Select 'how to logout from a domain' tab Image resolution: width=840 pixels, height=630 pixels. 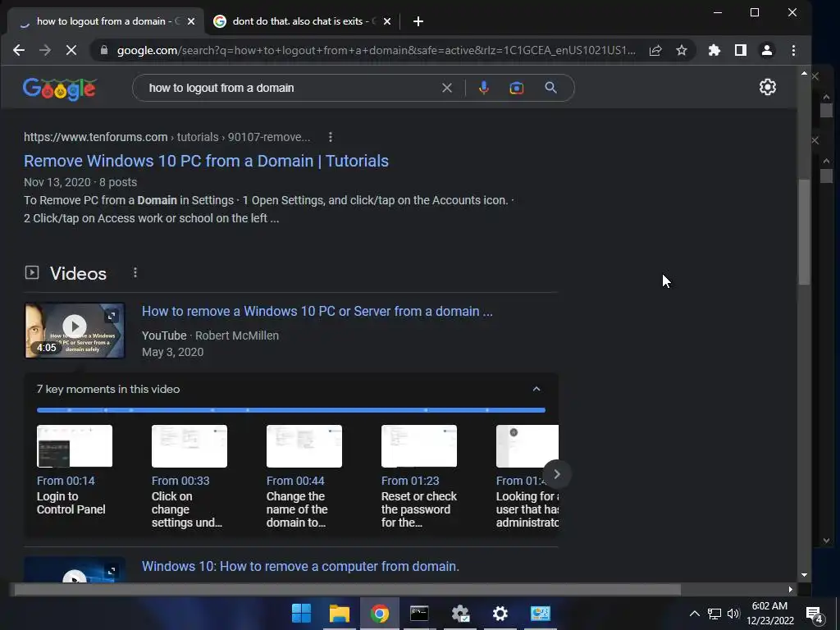click(x=106, y=21)
